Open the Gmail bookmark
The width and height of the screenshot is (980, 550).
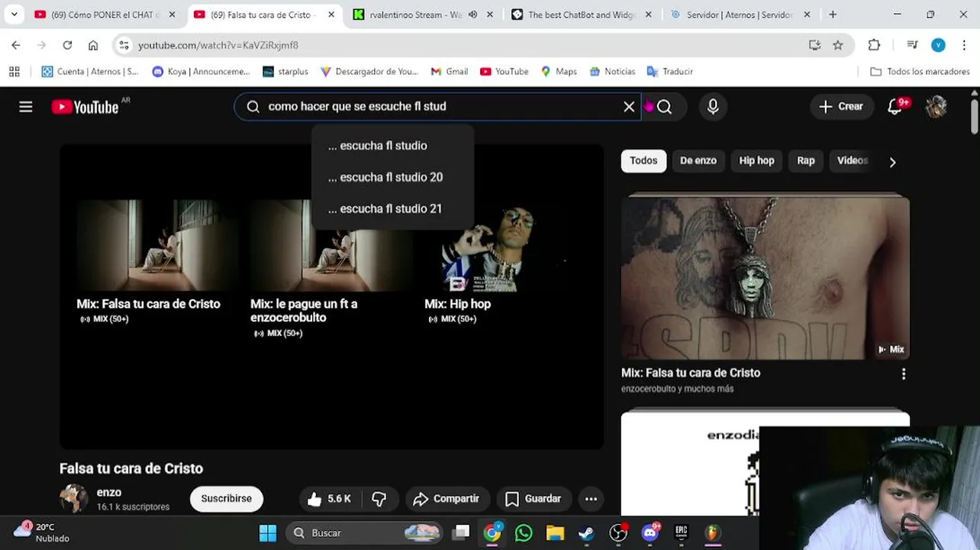point(449,71)
